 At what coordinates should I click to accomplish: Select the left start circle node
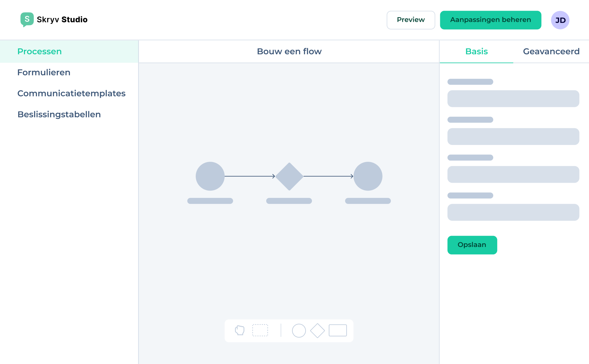point(210,176)
